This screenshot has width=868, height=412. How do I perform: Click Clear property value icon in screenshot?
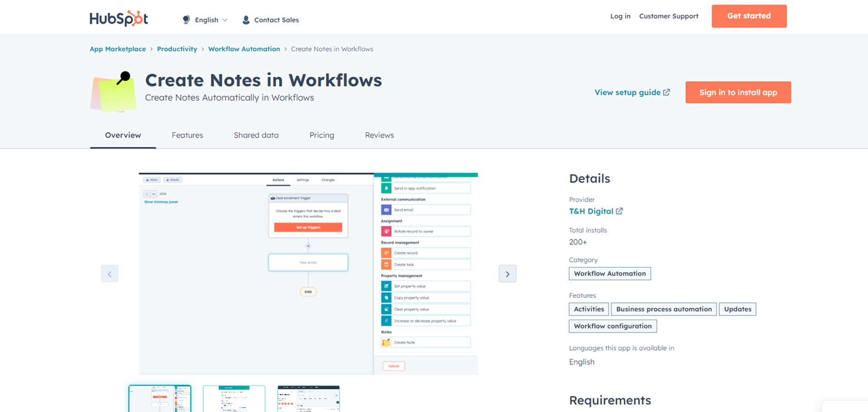click(386, 309)
